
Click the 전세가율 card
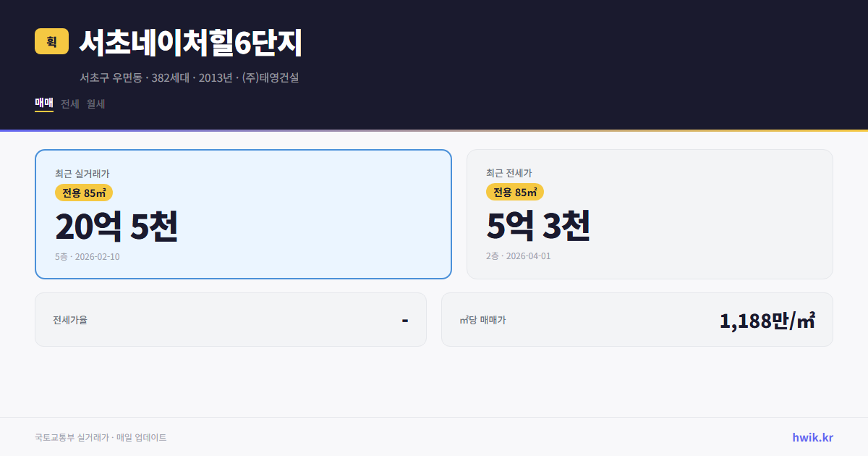point(231,319)
